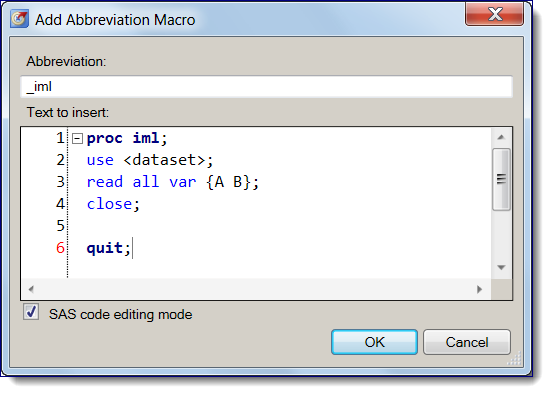Image resolution: width=550 pixels, height=394 pixels.
Task: Click the horizontal scrollbar left arrow
Action: point(31,289)
